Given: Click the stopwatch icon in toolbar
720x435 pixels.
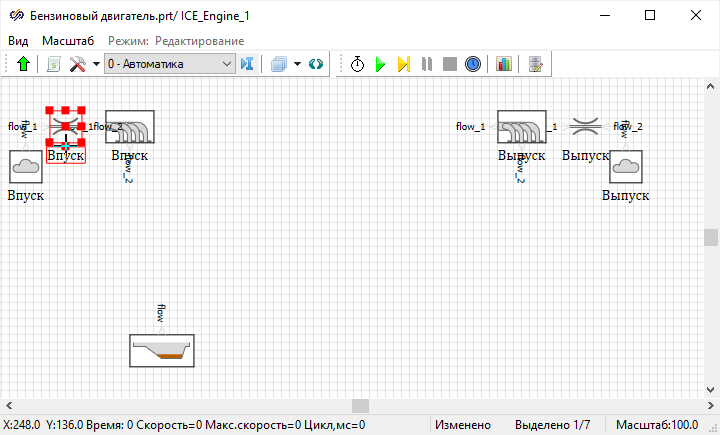Looking at the screenshot, I should click(x=357, y=64).
